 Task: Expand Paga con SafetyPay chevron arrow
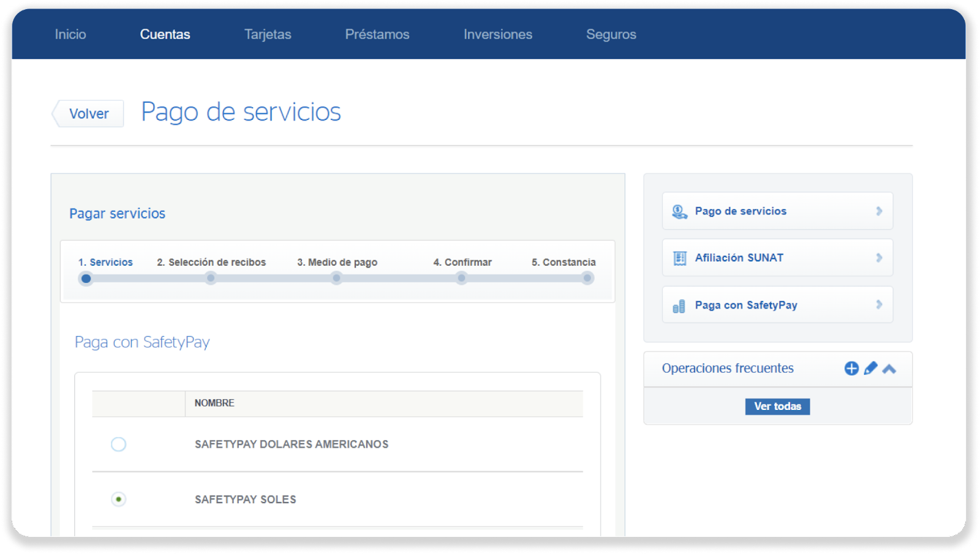pyautogui.click(x=879, y=305)
